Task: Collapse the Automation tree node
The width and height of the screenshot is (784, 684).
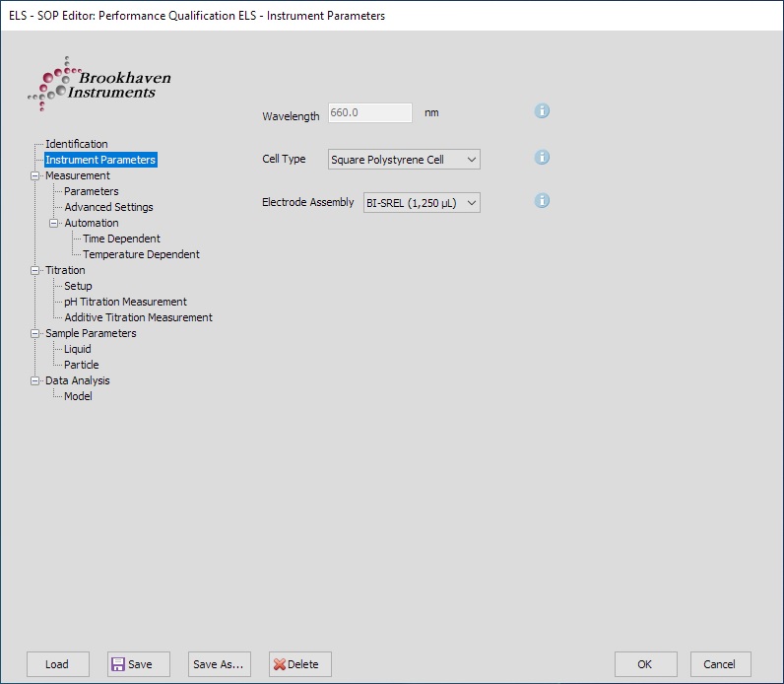Action: pos(54,223)
